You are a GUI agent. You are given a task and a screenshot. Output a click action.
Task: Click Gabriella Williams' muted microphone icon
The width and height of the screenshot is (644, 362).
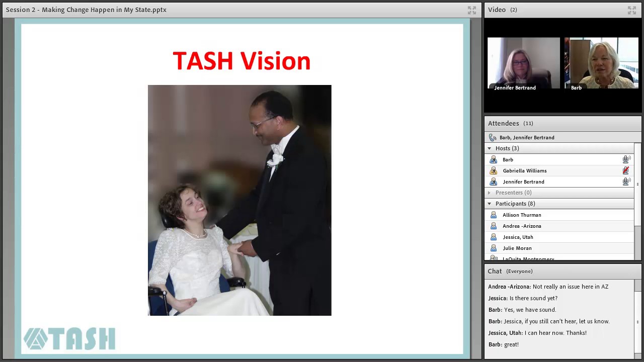pyautogui.click(x=626, y=170)
